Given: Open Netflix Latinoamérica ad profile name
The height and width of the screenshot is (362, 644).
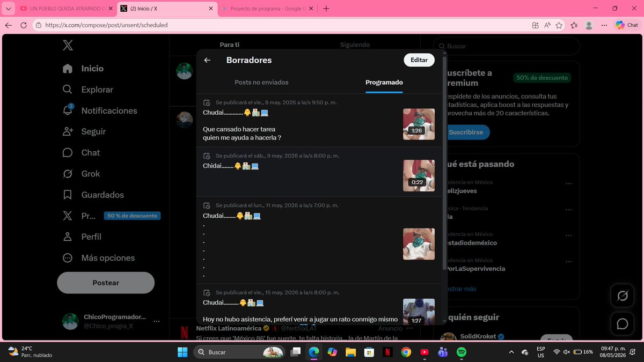Looking at the screenshot, I should coord(229,328).
